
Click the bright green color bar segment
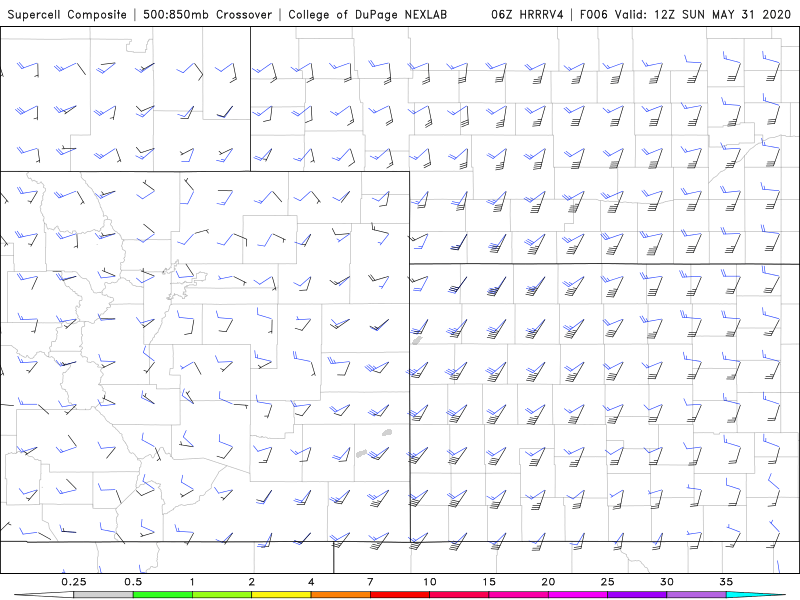click(x=163, y=595)
